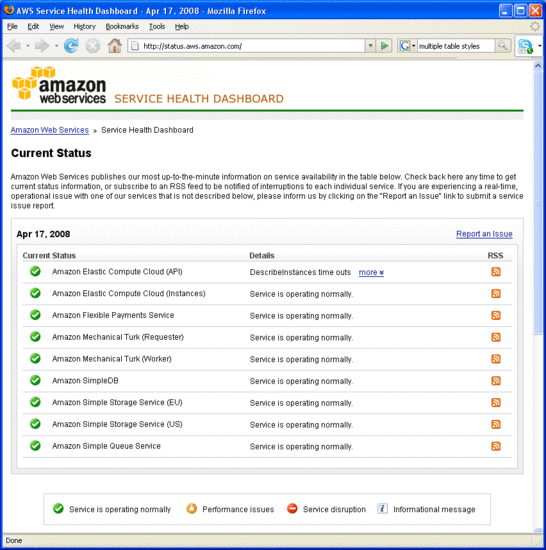546x550 pixels.
Task: Click the Performance issues legend icon
Action: [191, 508]
